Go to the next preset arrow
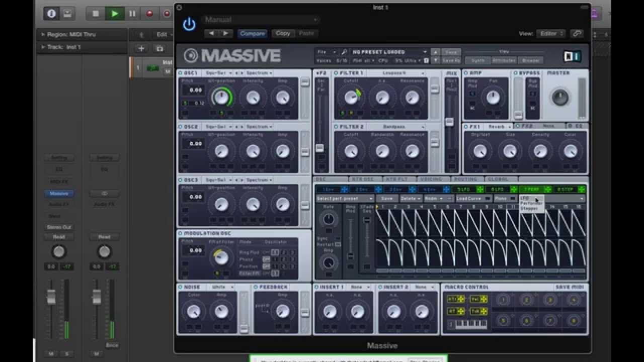The height and width of the screenshot is (362, 644). click(x=226, y=33)
